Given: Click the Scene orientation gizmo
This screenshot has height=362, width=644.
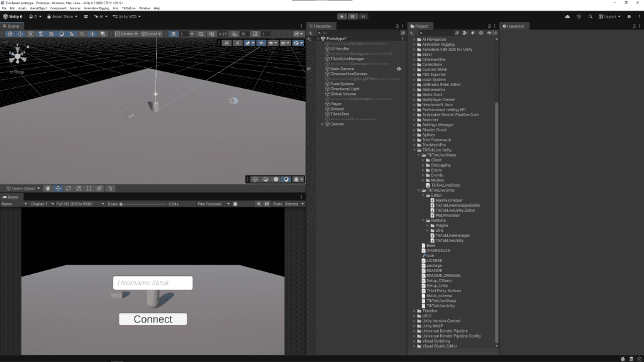Looking at the screenshot, I should tap(17, 55).
